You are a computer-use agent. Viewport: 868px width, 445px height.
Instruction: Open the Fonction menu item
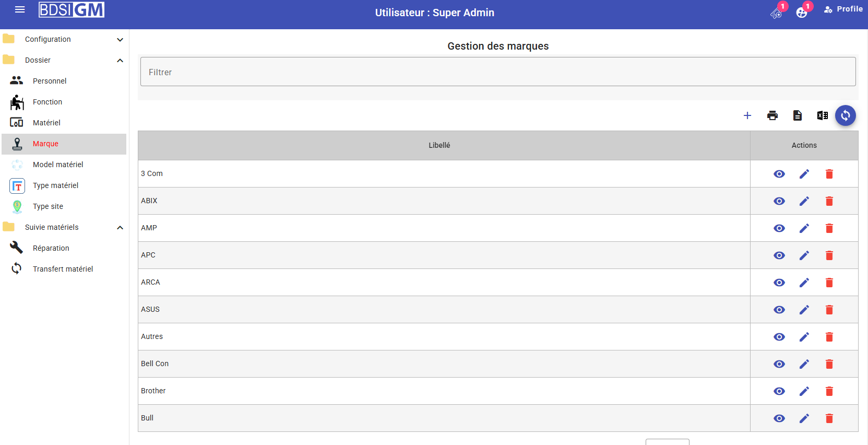tap(64, 102)
